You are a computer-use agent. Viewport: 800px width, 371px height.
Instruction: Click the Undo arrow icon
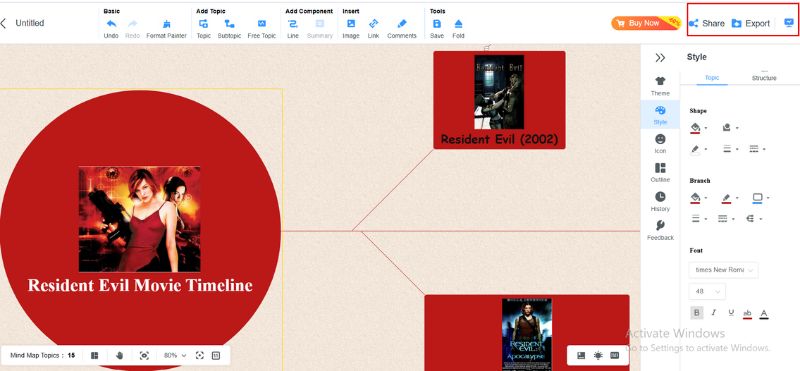pyautogui.click(x=111, y=24)
